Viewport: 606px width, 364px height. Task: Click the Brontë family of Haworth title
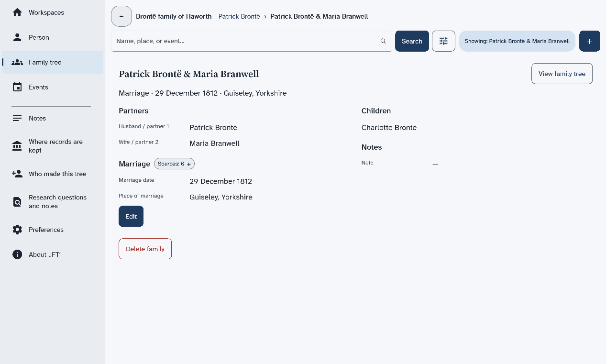(x=174, y=16)
